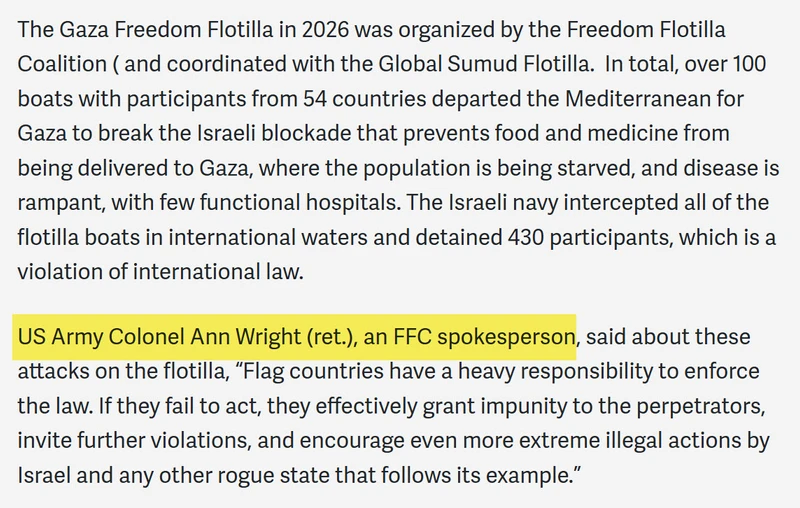Click the yellow highlighted Ann Wright text
The height and width of the screenshot is (508, 800).
(x=294, y=337)
